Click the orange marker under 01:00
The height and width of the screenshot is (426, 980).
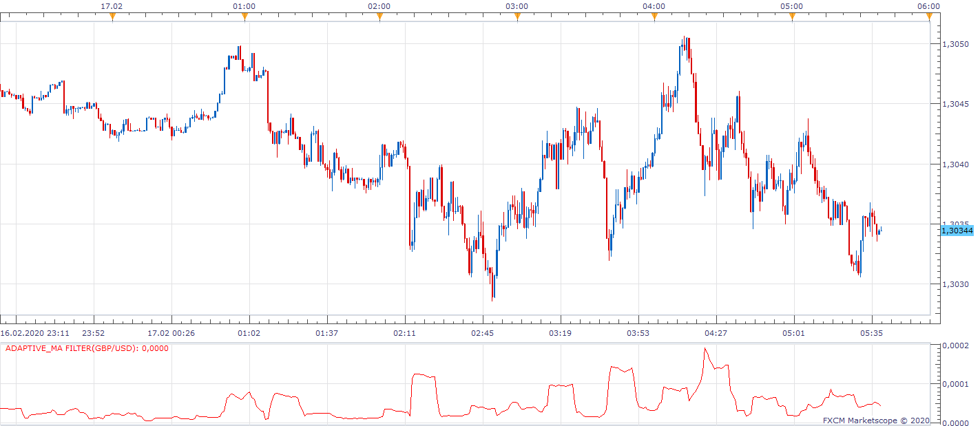pyautogui.click(x=244, y=17)
